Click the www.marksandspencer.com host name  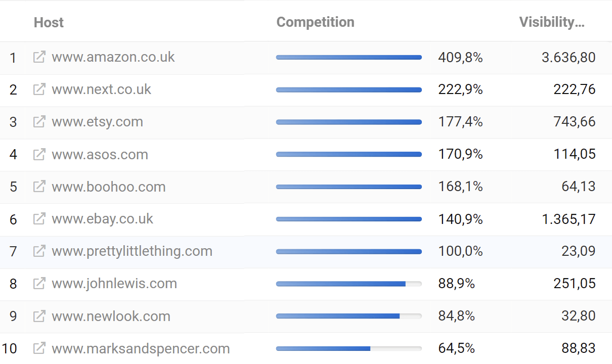[141, 348]
